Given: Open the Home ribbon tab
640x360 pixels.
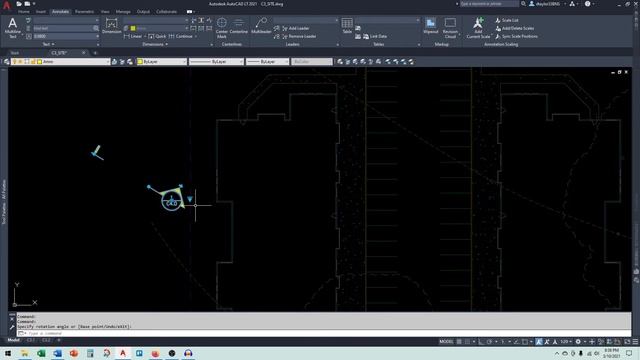Looking at the screenshot, I should 24,12.
